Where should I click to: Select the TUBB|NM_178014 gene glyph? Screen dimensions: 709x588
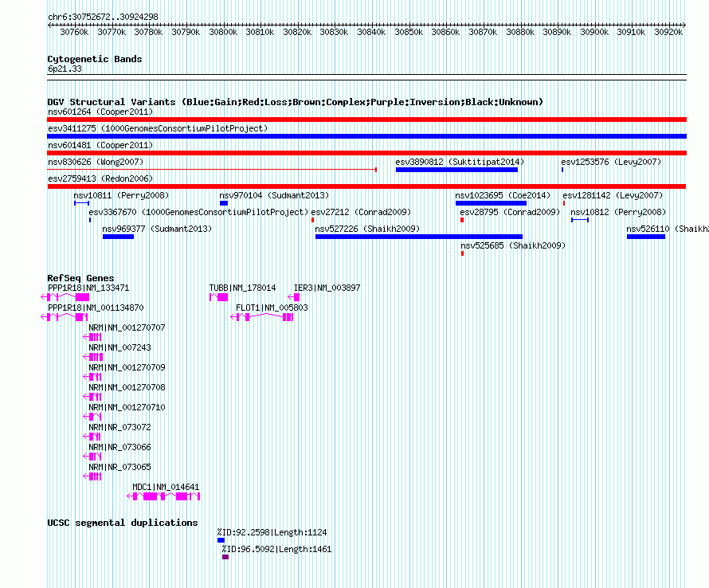click(x=218, y=297)
